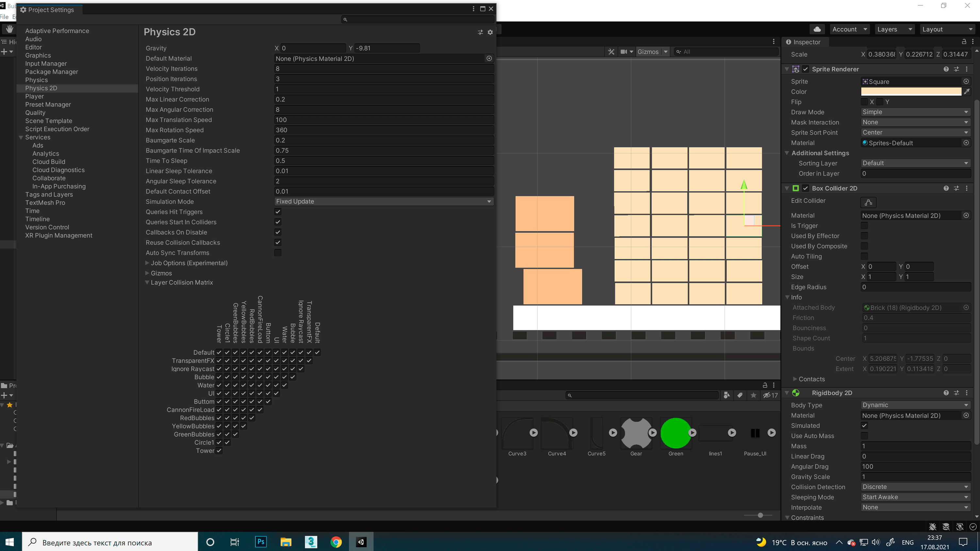This screenshot has height=551, width=980.
Task: Click the scene camera settings icon
Action: [624, 52]
